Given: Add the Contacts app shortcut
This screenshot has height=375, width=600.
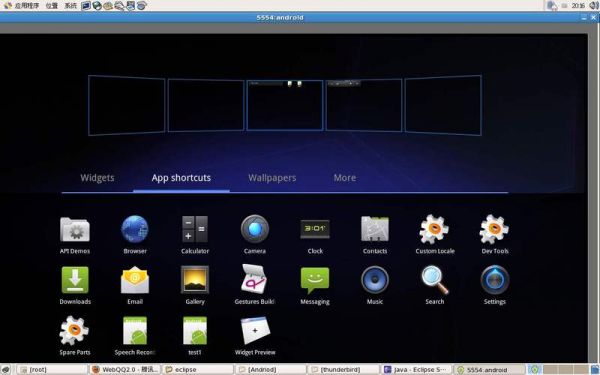Looking at the screenshot, I should click(x=375, y=235).
